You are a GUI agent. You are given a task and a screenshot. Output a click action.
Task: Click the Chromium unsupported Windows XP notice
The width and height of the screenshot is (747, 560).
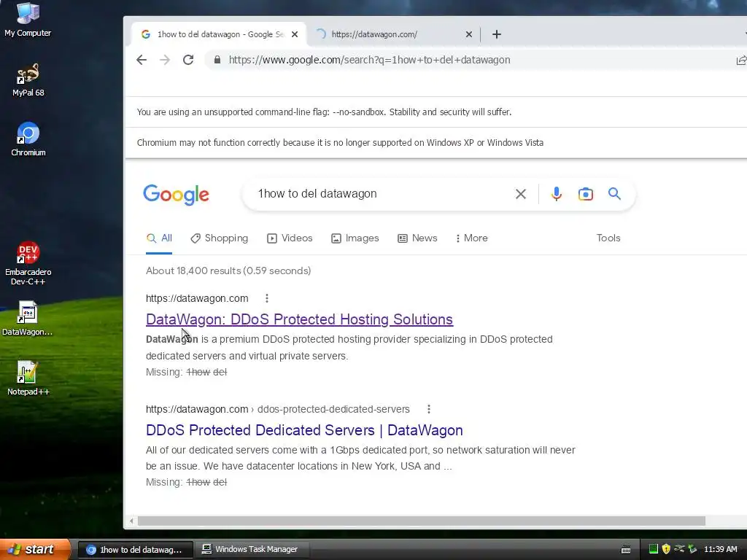point(340,142)
